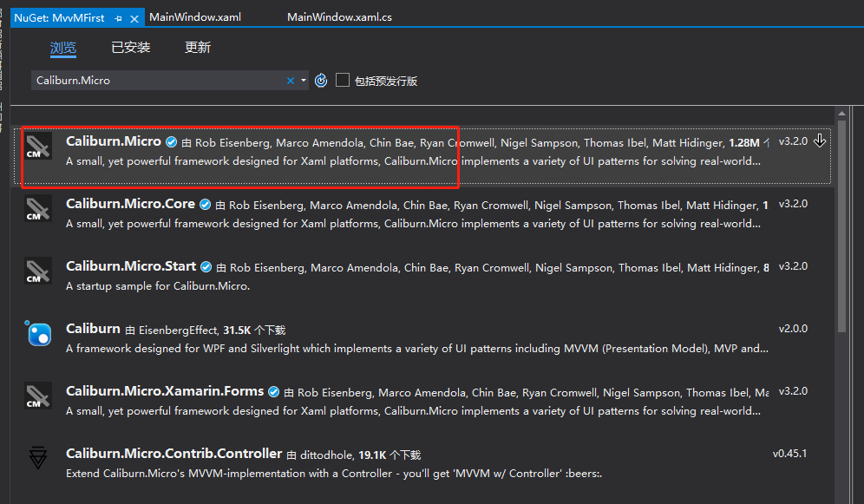Click '19.1K 个下载' on the Contrib.Controller row
This screenshot has width=864, height=504.
pyautogui.click(x=389, y=455)
